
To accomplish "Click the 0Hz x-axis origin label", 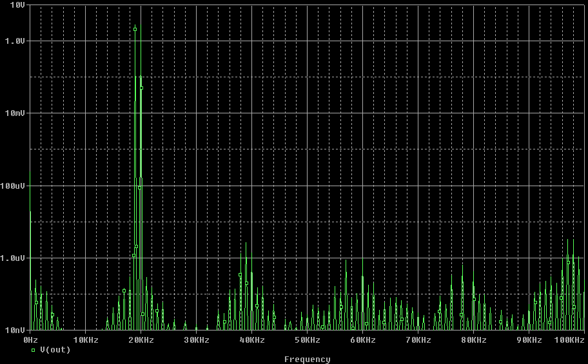I will pyautogui.click(x=30, y=340).
